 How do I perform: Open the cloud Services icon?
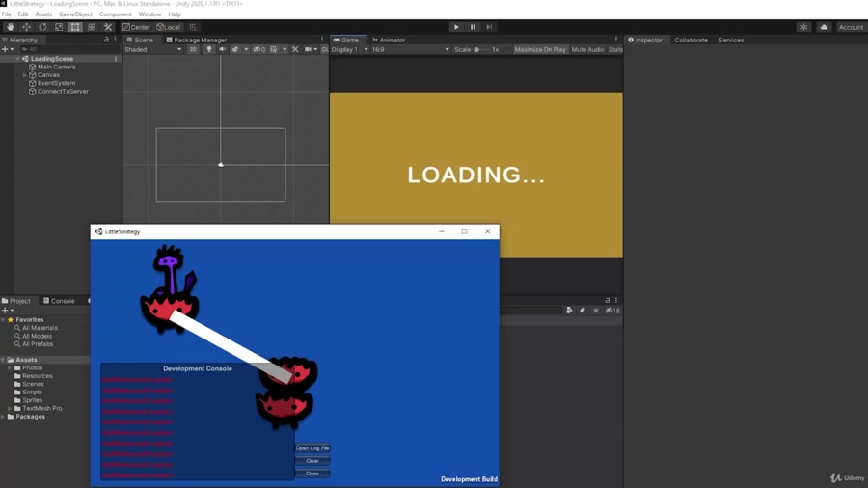824,27
